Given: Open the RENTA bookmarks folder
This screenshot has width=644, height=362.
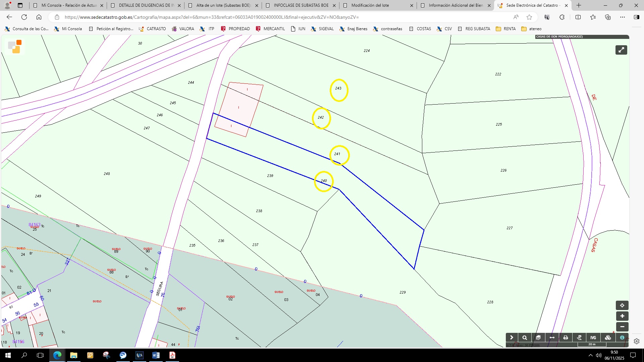Looking at the screenshot, I should 505,29.
